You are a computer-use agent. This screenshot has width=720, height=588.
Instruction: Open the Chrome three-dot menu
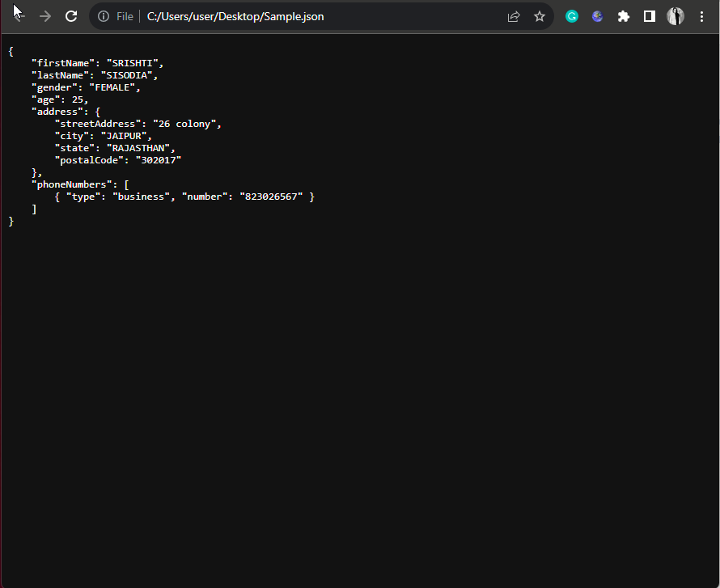(x=701, y=16)
